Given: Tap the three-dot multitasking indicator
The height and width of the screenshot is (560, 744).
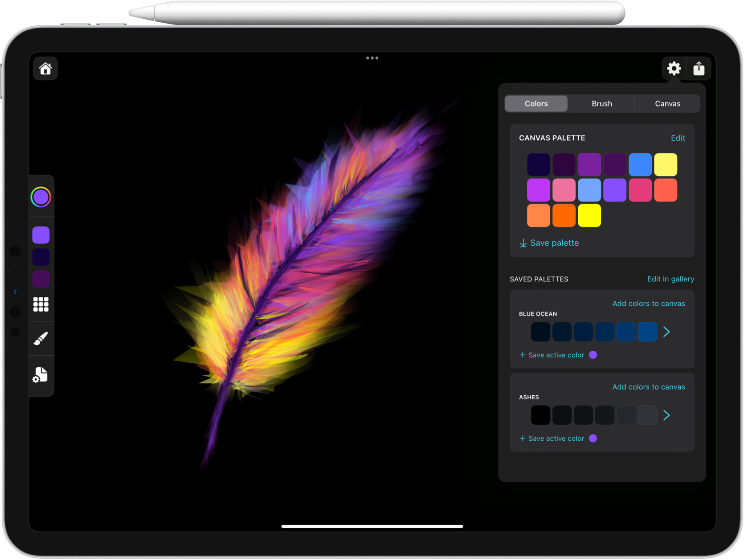Looking at the screenshot, I should [x=372, y=58].
